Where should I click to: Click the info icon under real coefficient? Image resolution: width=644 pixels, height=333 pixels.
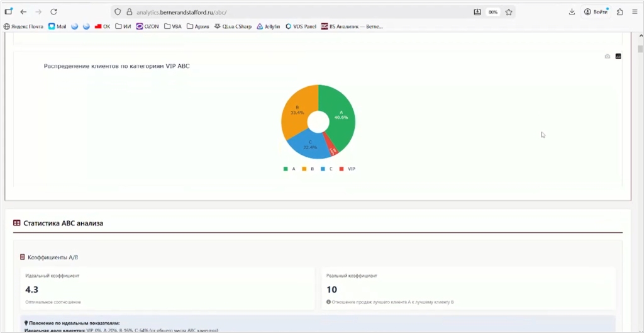pyautogui.click(x=329, y=302)
